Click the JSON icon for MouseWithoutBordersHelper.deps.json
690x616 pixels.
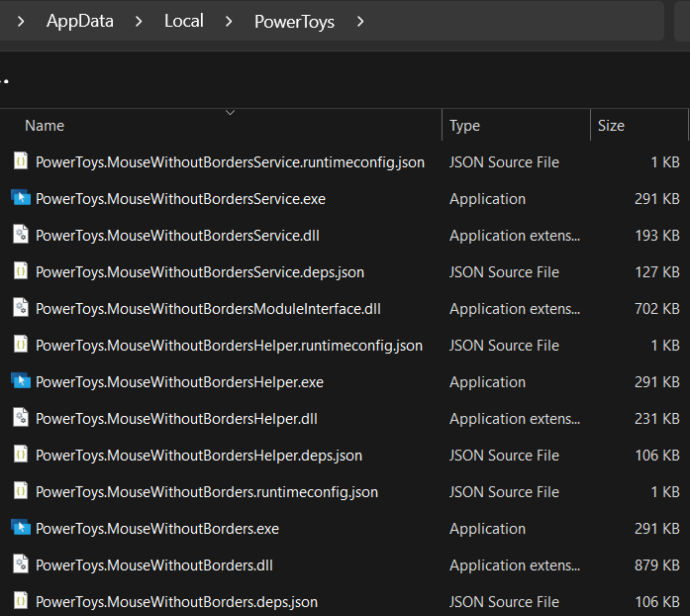21,455
